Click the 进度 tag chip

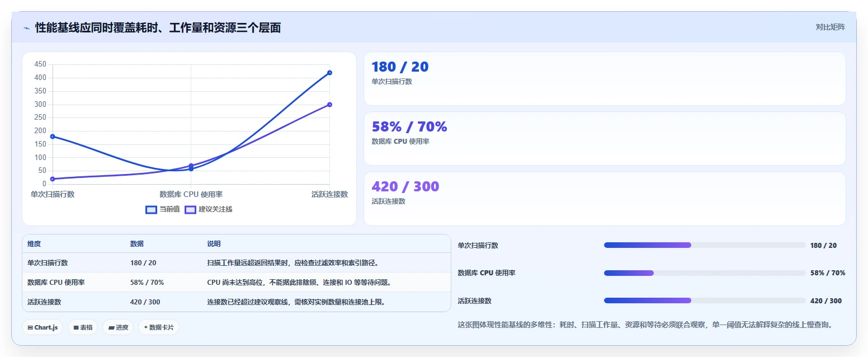[118, 327]
